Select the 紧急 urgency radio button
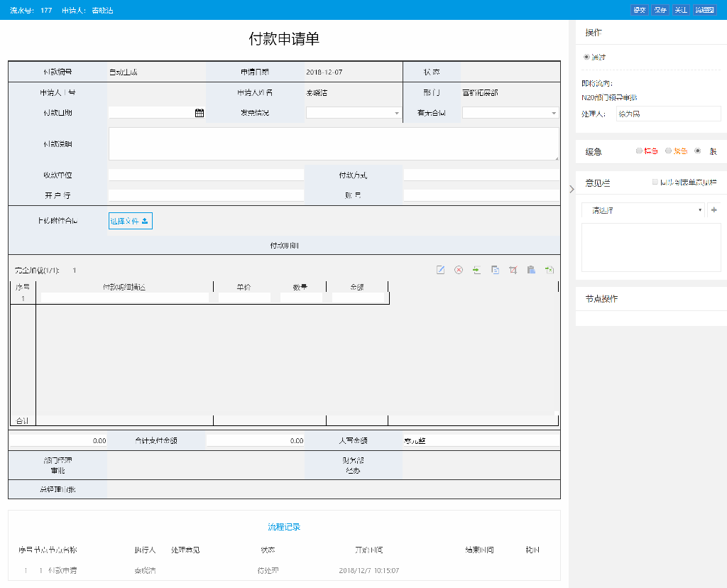The width and height of the screenshot is (727, 588). click(668, 151)
